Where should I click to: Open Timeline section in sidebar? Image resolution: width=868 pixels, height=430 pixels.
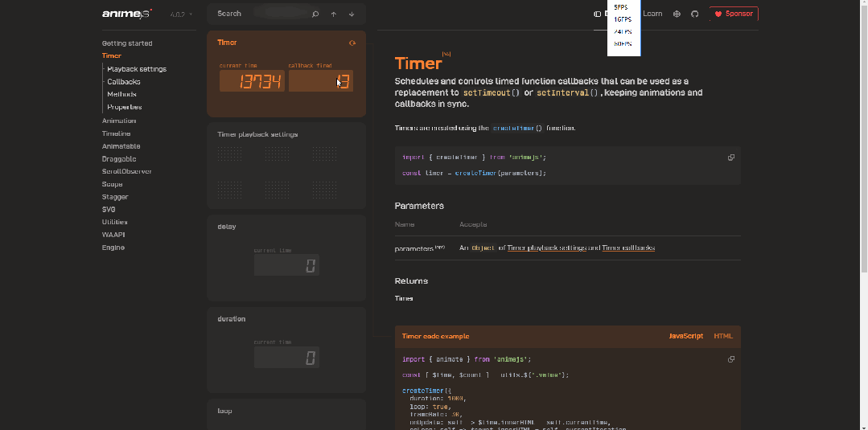pyautogui.click(x=117, y=134)
